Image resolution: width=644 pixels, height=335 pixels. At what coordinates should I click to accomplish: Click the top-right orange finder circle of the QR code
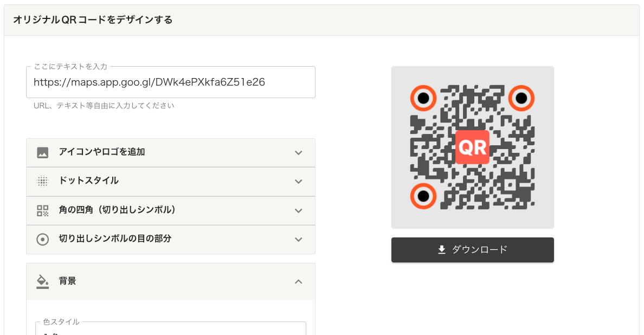coord(521,98)
